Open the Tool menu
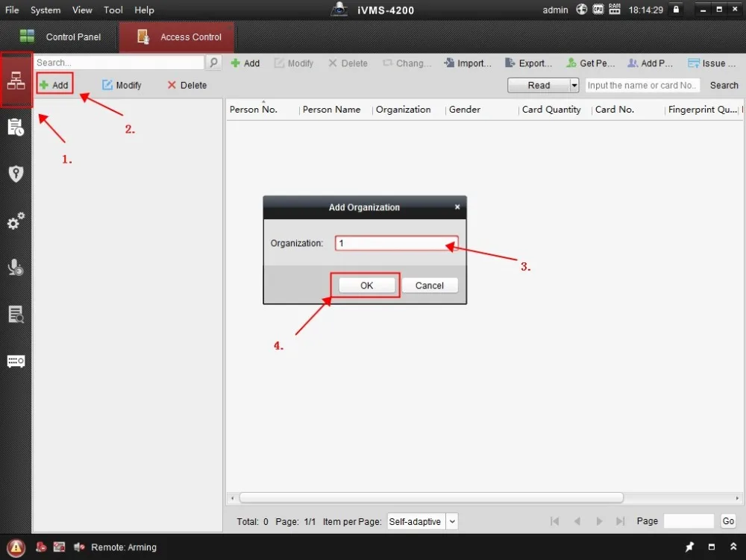The height and width of the screenshot is (560, 746). 113,10
